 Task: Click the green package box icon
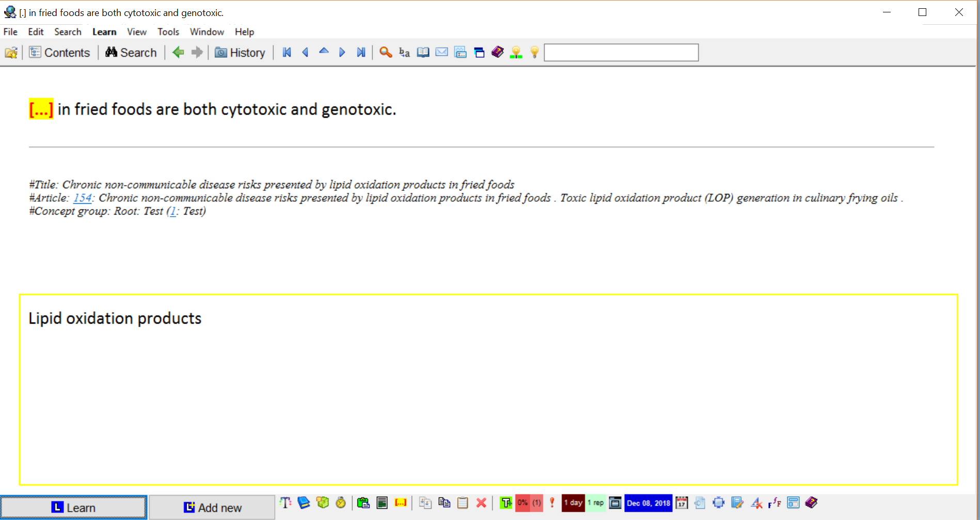(323, 502)
